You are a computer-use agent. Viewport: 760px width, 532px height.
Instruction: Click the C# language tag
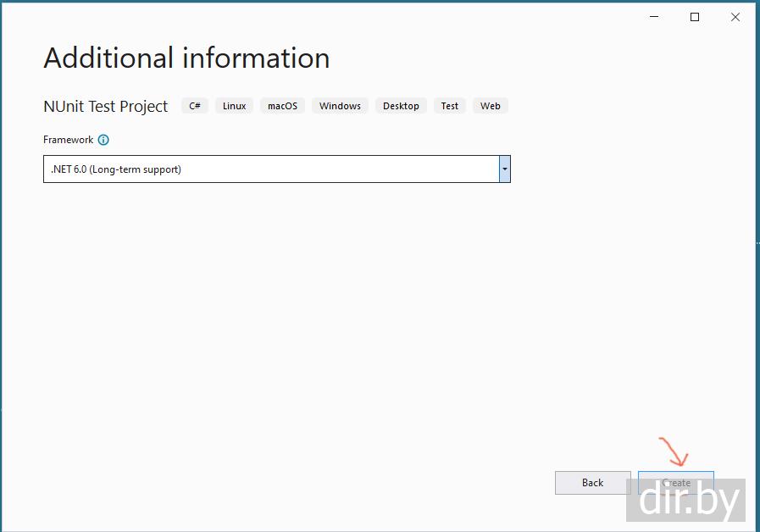coord(195,106)
